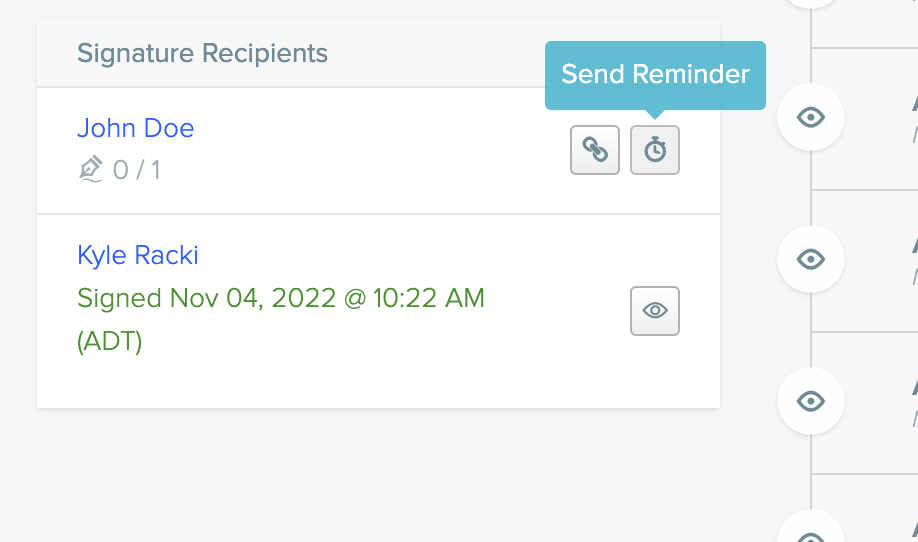Screen dimensions: 918x542
Task: Open Kyle Racki's recipient profile link
Action: point(138,255)
